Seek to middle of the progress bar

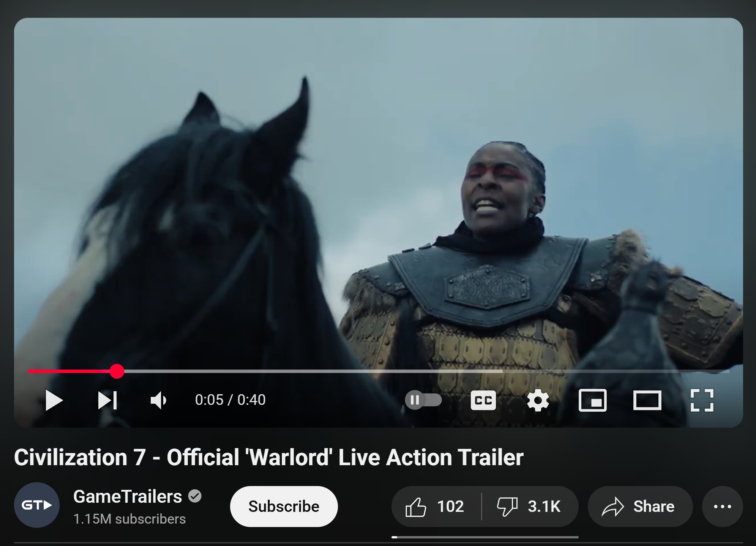pyautogui.click(x=378, y=371)
